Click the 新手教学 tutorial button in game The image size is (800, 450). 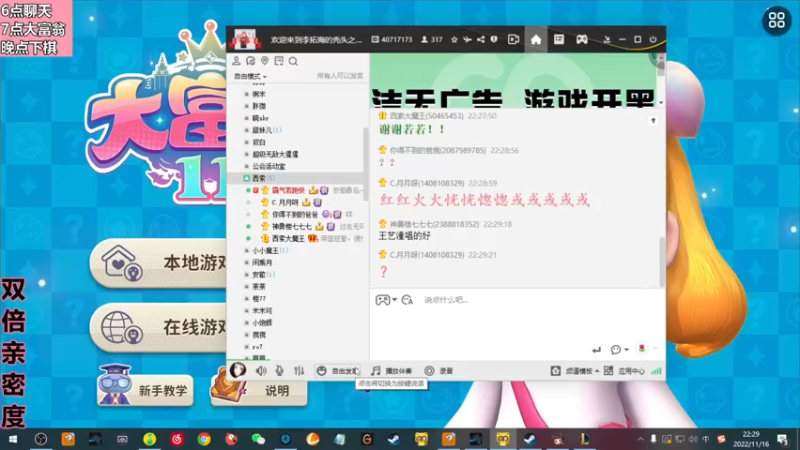point(145,388)
